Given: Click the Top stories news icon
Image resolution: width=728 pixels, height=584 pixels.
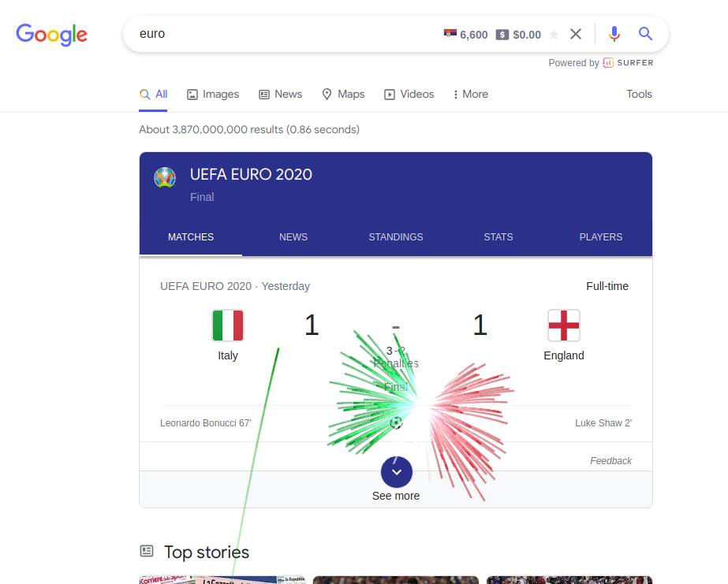Looking at the screenshot, I should 146,551.
